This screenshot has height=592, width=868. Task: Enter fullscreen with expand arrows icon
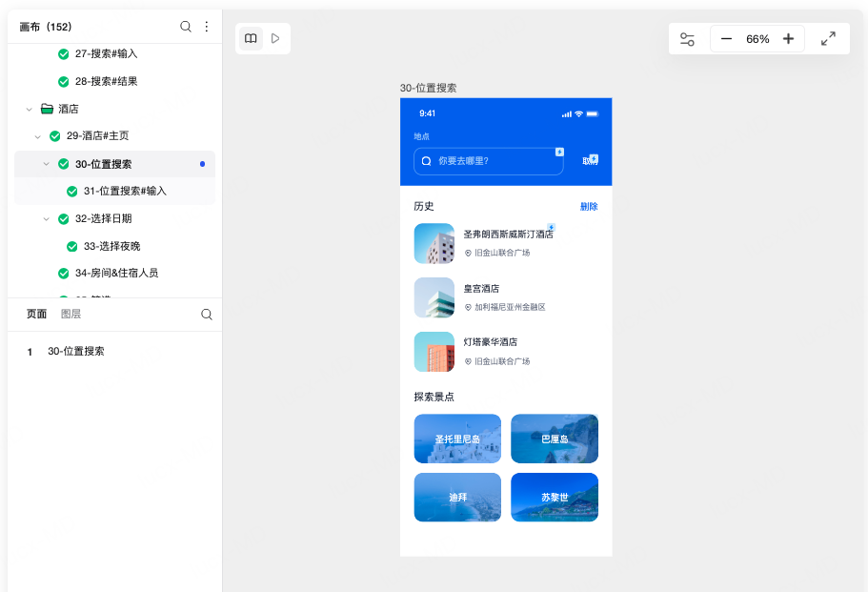click(x=828, y=39)
